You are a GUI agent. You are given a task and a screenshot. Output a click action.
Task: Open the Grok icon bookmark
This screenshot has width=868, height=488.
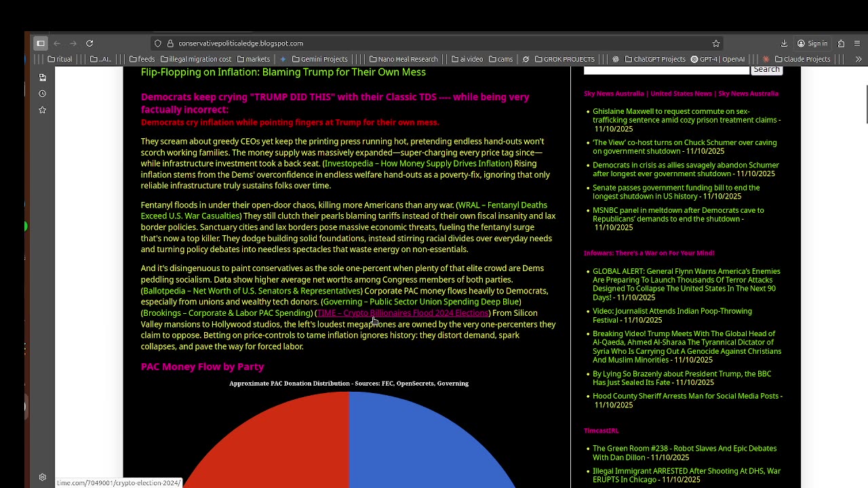[526, 59]
